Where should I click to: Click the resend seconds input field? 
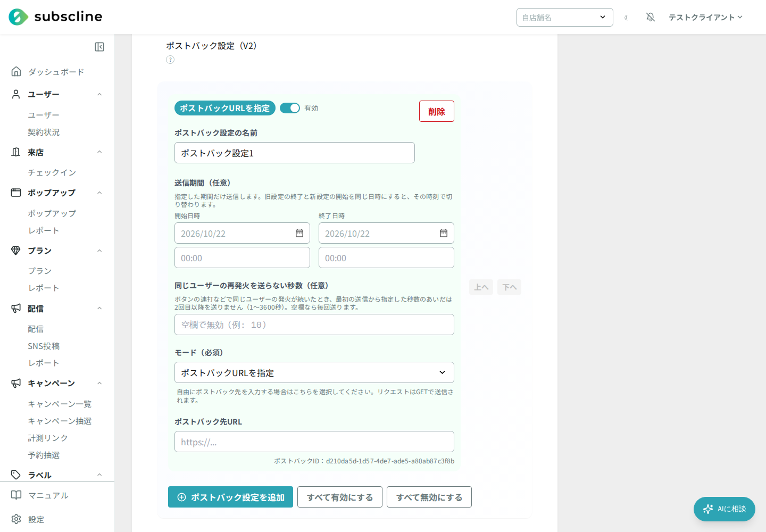tap(314, 325)
